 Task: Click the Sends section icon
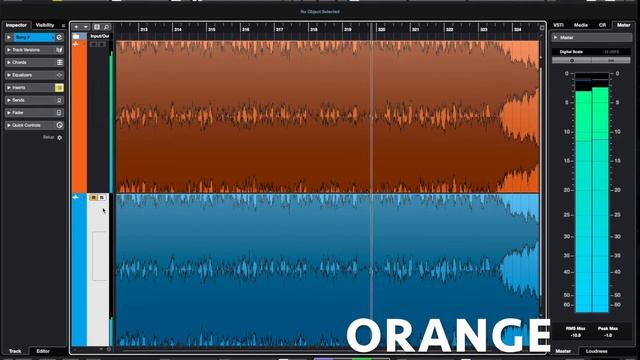click(x=59, y=100)
